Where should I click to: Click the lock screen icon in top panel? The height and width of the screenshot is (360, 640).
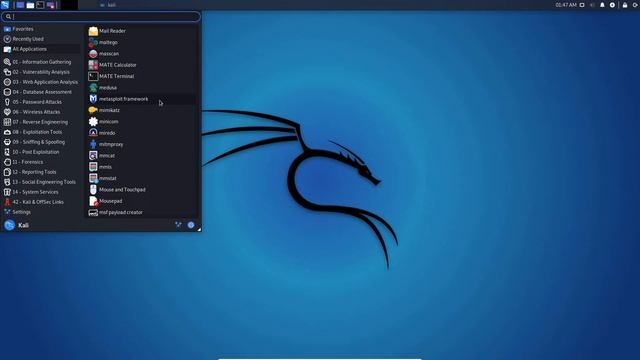[625, 5]
